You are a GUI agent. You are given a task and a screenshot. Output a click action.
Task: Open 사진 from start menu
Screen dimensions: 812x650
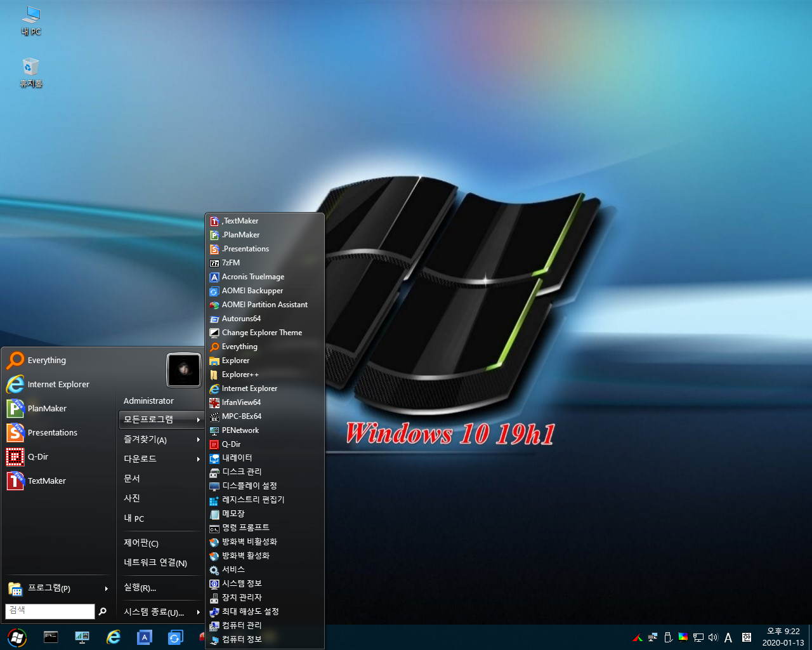[161, 498]
